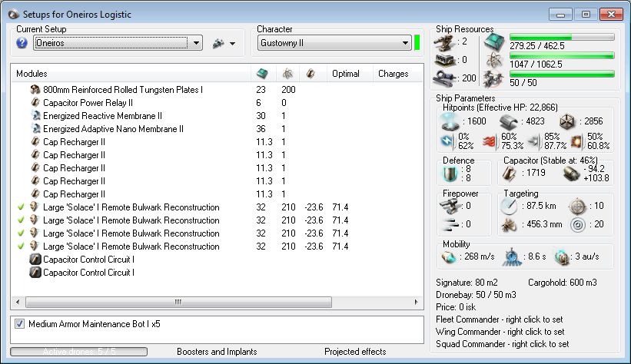
Task: Select the first Capacitor Control Circuit I
Action: point(88,260)
